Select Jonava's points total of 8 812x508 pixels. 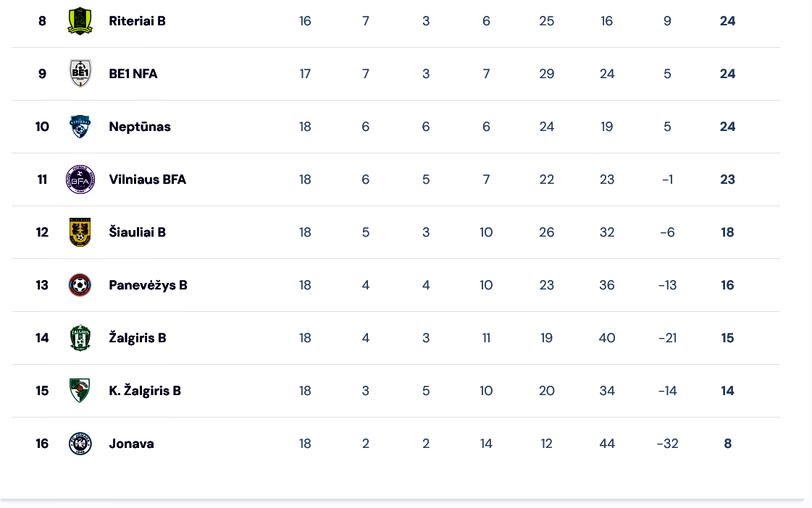(727, 444)
